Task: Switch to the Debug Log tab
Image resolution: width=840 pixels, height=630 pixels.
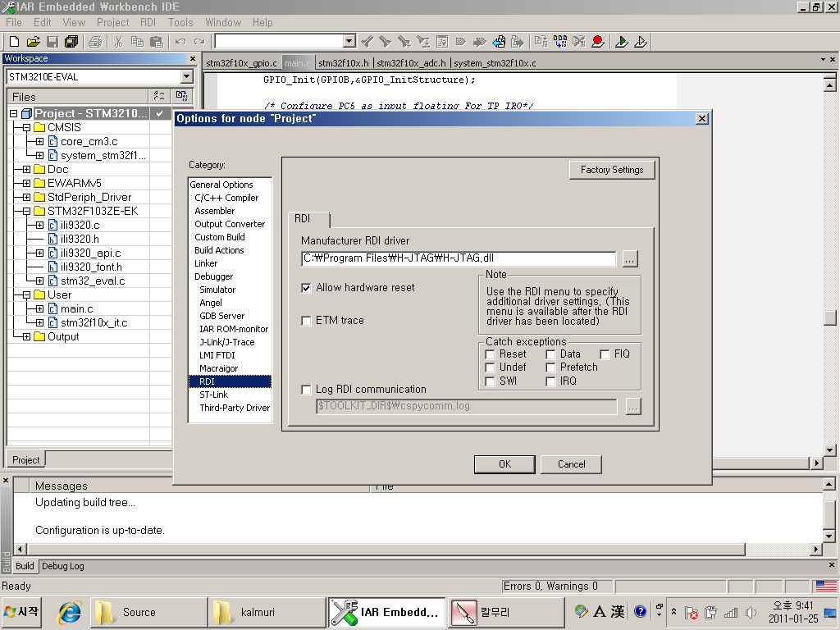Action: click(x=62, y=566)
